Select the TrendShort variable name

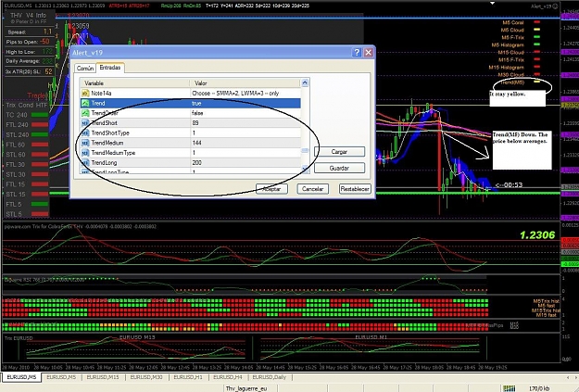tap(104, 123)
